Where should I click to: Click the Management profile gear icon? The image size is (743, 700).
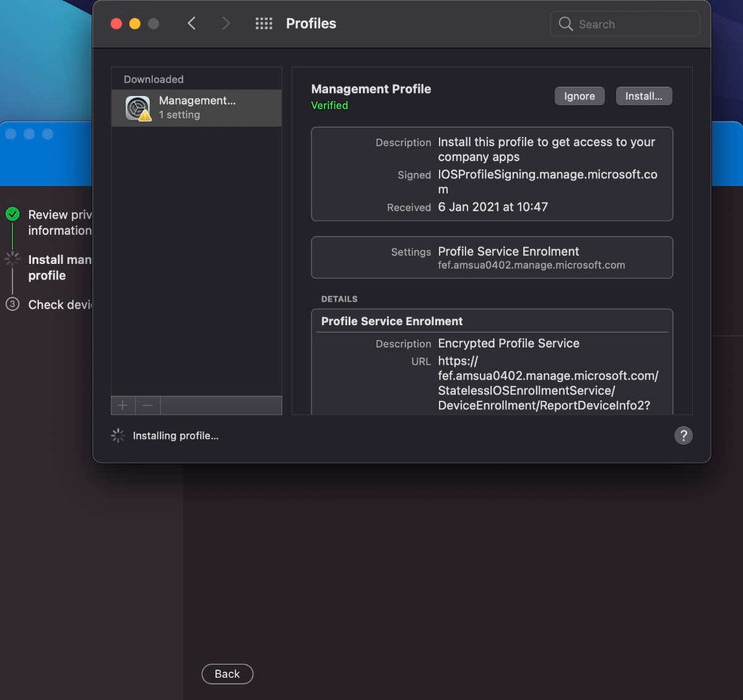pos(138,108)
